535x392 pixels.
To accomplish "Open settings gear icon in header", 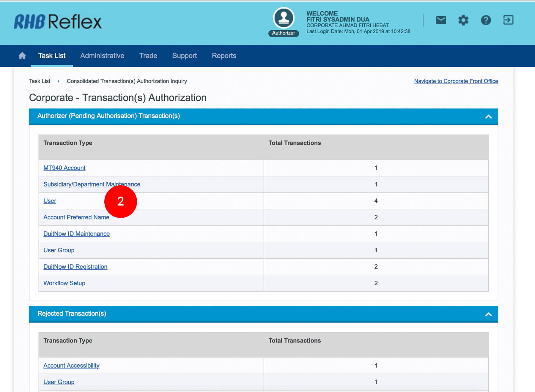I will click(463, 20).
